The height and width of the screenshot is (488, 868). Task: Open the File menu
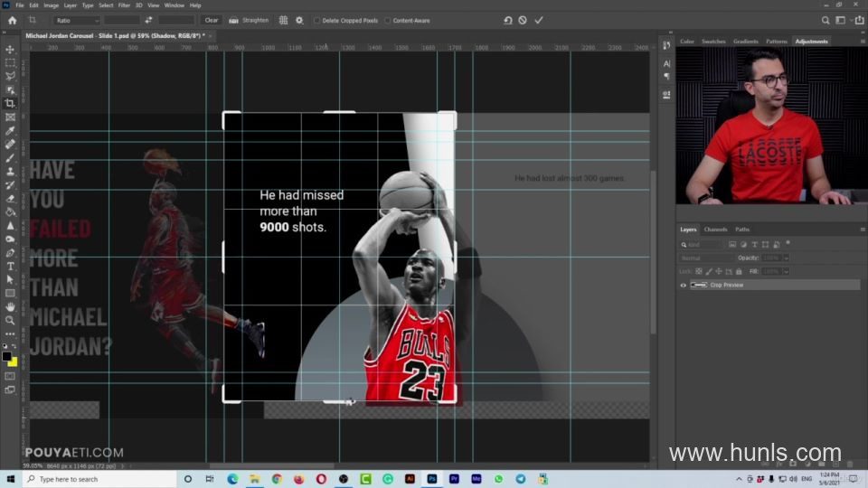19,5
